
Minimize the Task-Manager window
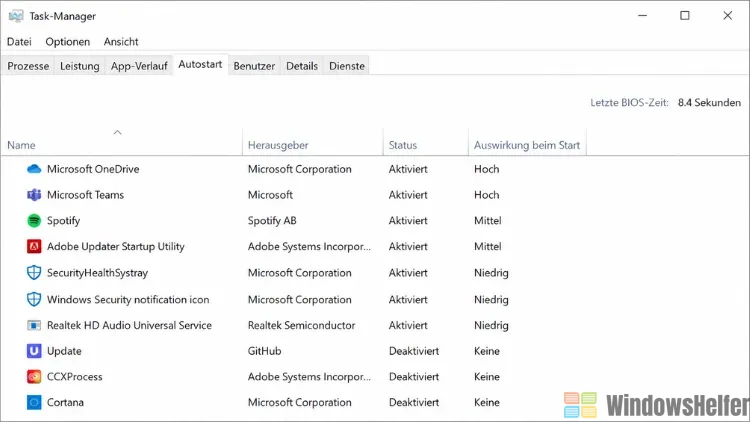[642, 16]
